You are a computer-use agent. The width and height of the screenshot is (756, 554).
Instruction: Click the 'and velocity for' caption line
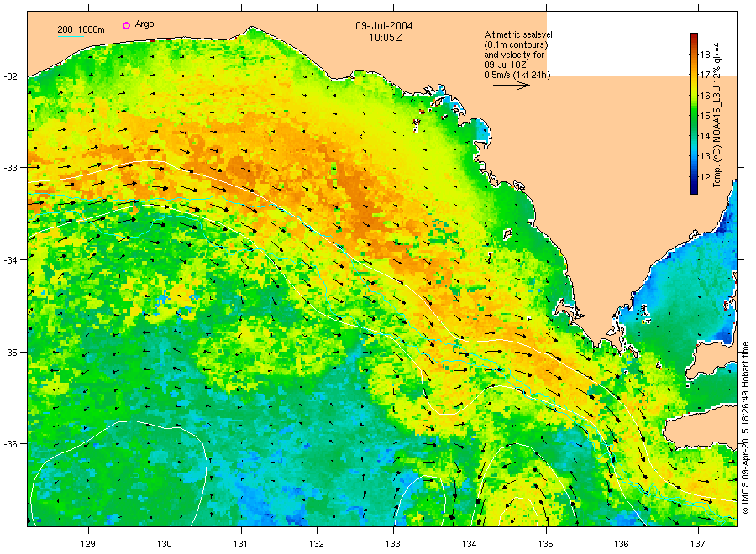tap(514, 55)
